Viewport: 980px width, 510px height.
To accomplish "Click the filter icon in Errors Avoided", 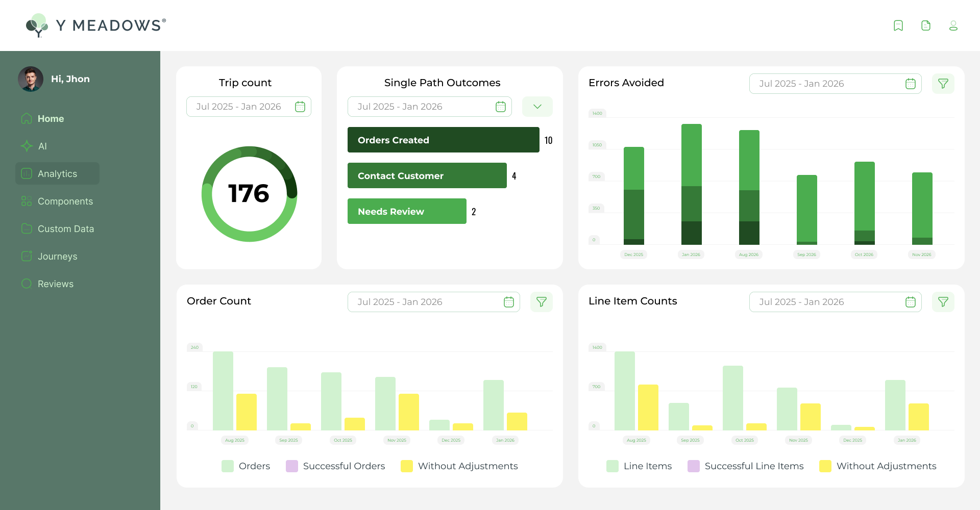I will [943, 84].
